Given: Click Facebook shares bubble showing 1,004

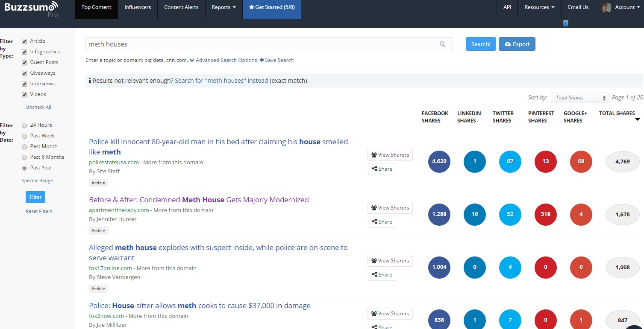Looking at the screenshot, I should tap(439, 268).
